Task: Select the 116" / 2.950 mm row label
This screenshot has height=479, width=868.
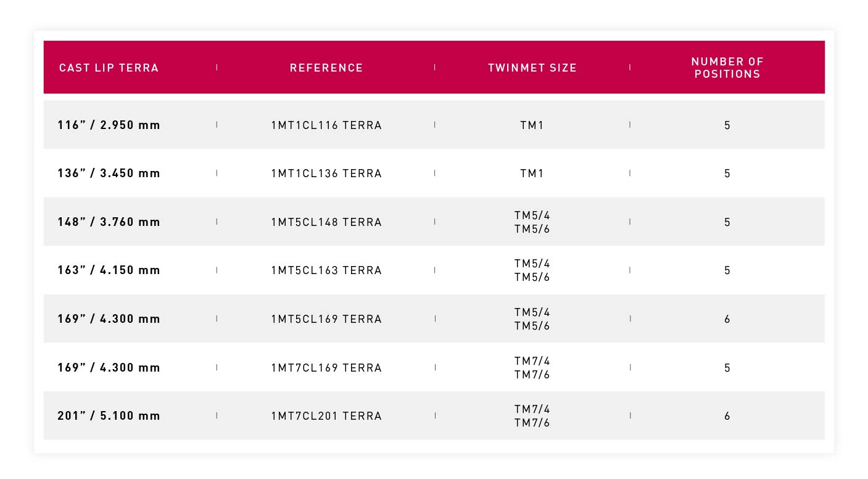Action: click(x=109, y=125)
